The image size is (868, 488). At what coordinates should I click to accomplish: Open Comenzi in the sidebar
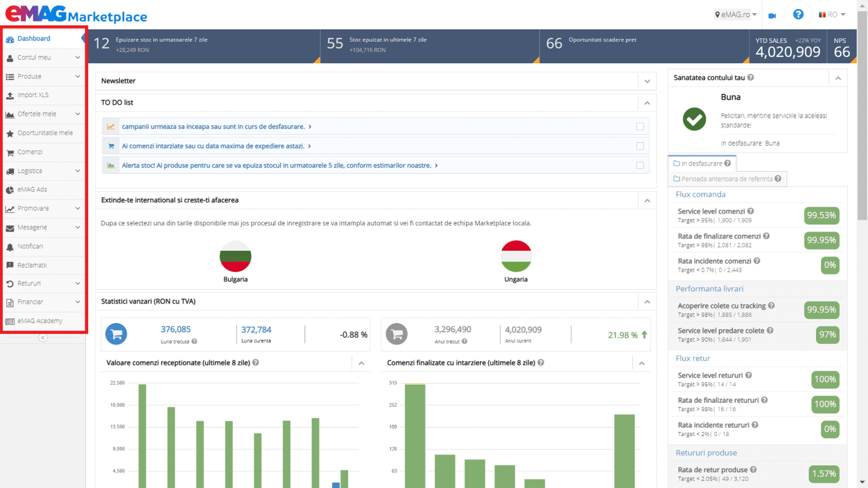(x=30, y=152)
